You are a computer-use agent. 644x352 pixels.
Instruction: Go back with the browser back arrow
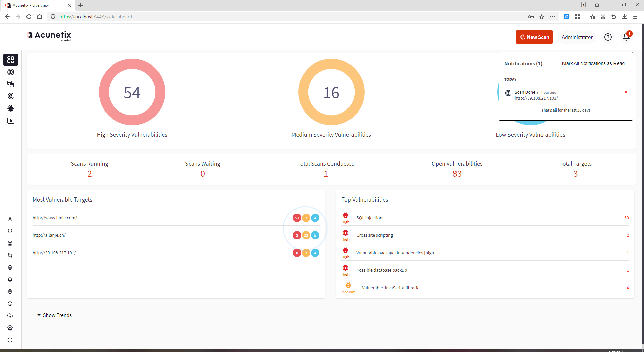point(7,17)
